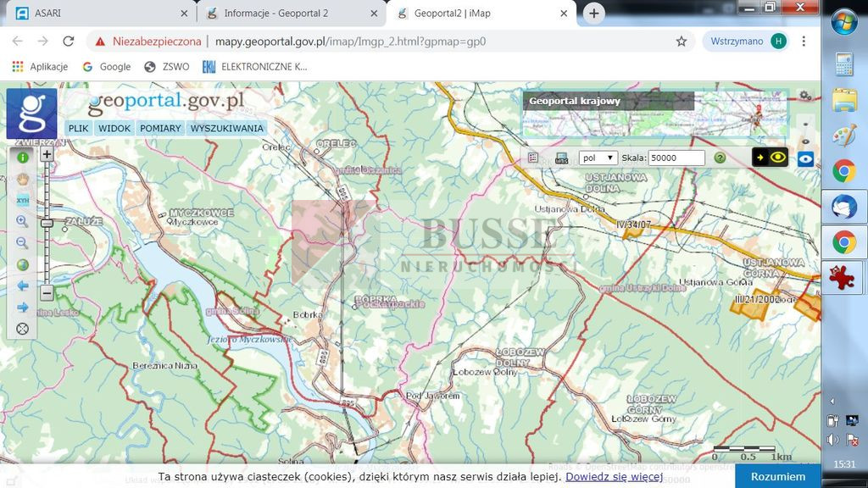This screenshot has width=868, height=488.
Task: Click the Windows Start orb
Action: (x=844, y=22)
